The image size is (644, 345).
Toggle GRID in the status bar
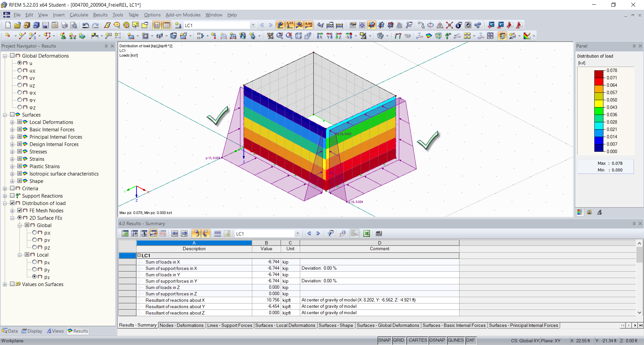(x=399, y=340)
